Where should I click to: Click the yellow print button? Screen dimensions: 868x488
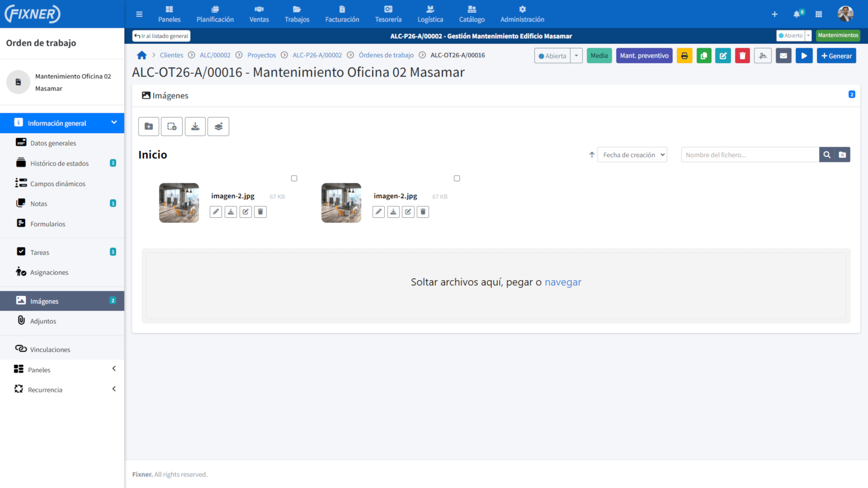point(684,56)
